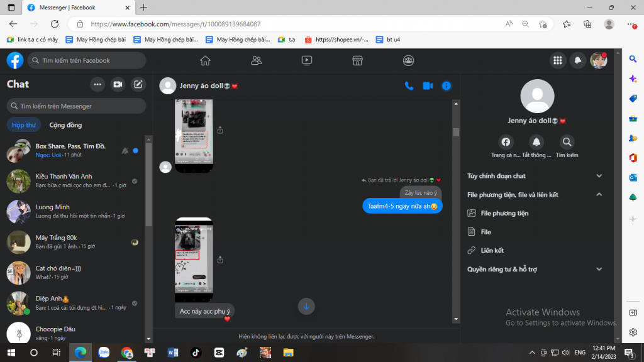Click the Tìm kiếm trên Messenger field
This screenshot has height=362, width=644.
click(76, 106)
